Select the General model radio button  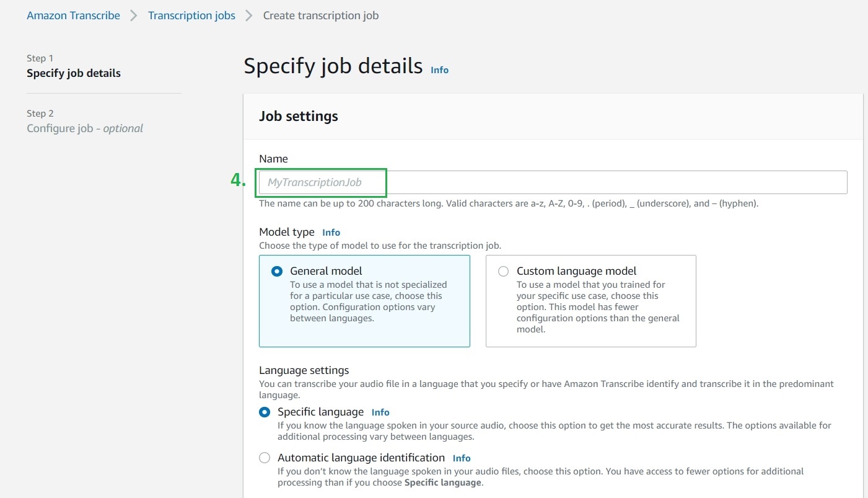click(277, 271)
